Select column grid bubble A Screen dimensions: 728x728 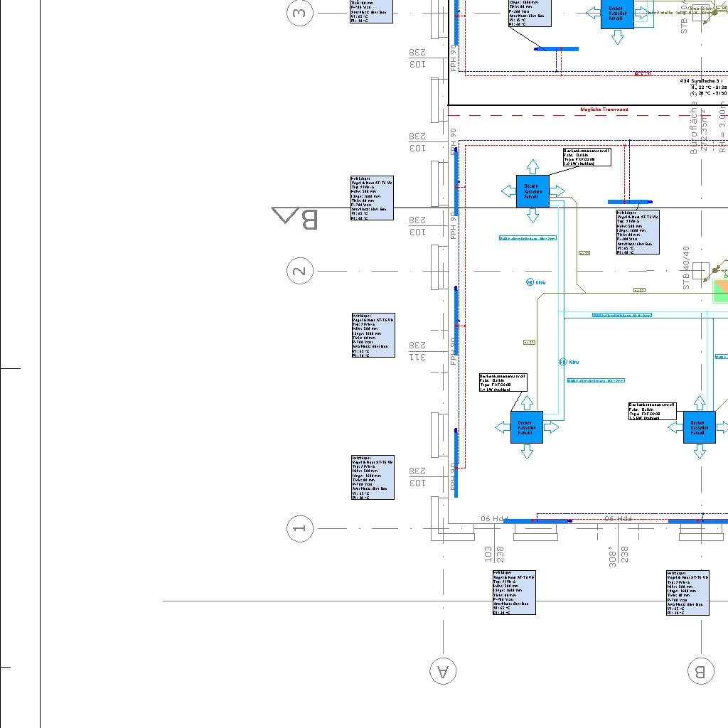pos(443,670)
